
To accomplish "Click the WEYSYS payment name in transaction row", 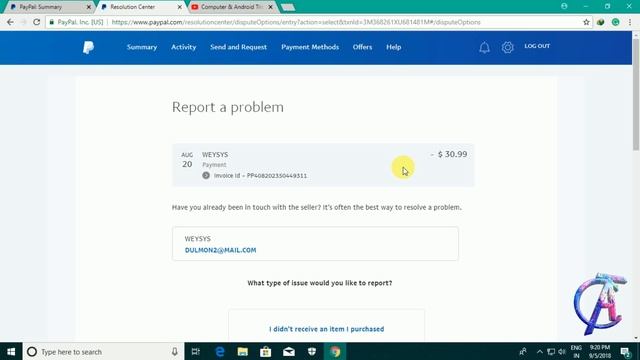I will [x=215, y=155].
